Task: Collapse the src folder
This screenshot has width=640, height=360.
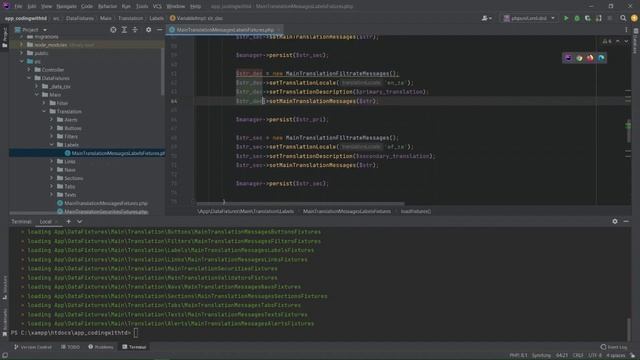Action: (21, 62)
